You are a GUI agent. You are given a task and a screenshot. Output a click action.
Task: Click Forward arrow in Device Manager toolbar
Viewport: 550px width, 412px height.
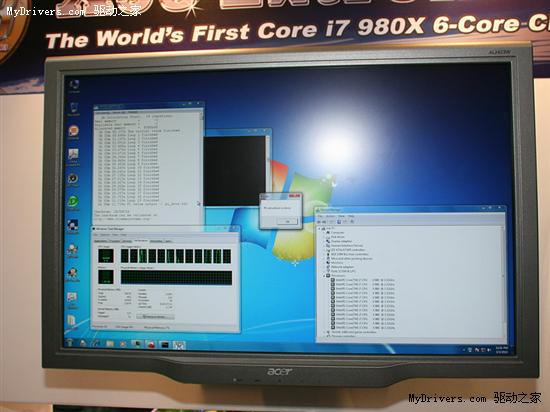324,222
